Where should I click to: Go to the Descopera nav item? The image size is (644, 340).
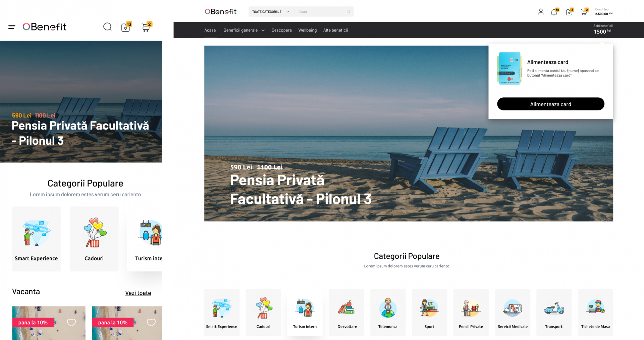pos(281,30)
